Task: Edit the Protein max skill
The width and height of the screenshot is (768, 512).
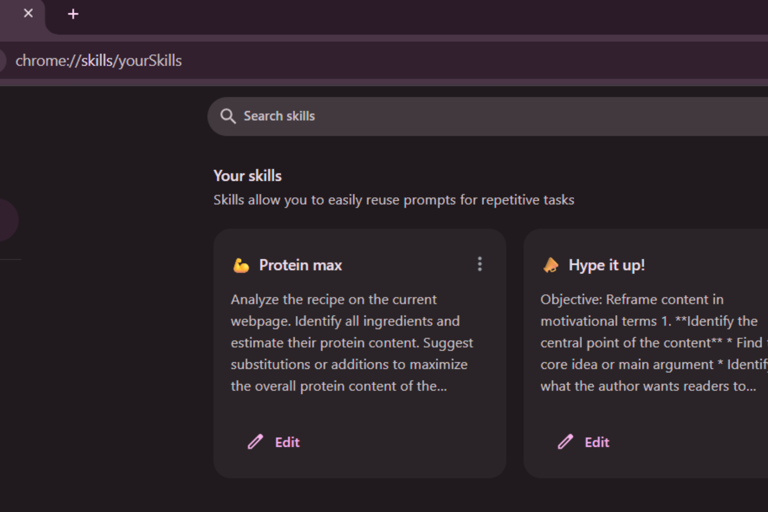Action: 273,442
